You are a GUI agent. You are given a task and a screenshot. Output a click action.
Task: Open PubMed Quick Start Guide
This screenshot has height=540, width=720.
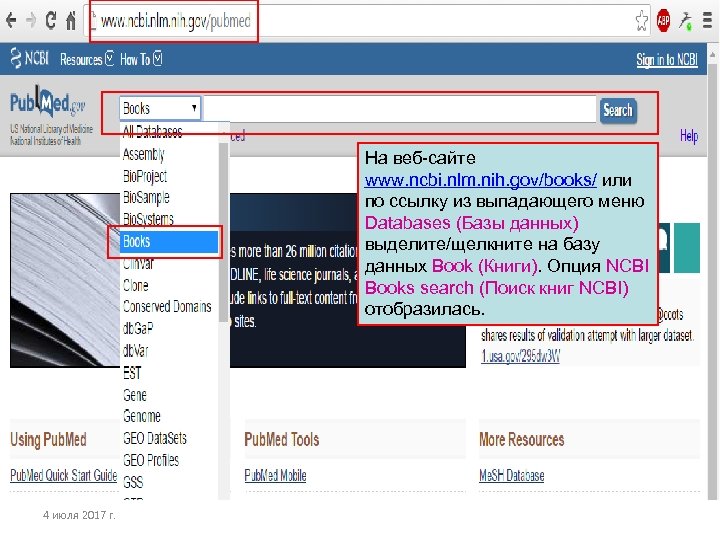pos(63,475)
